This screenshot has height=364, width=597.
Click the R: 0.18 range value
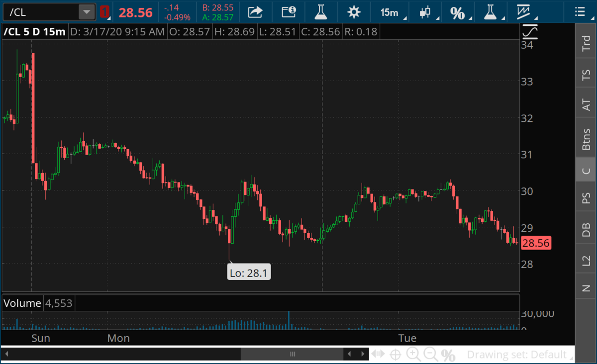coord(361,32)
